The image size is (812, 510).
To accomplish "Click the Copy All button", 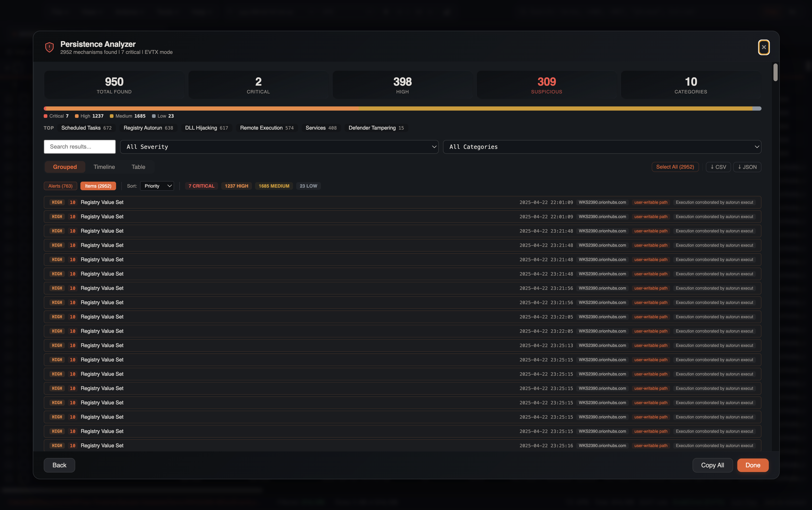I will pyautogui.click(x=713, y=465).
